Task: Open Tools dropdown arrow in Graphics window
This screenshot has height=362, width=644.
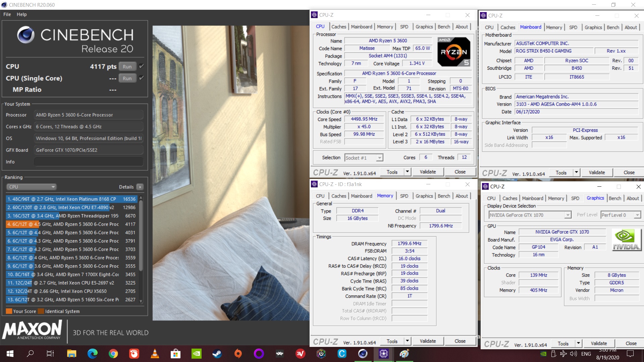Action: (578, 344)
